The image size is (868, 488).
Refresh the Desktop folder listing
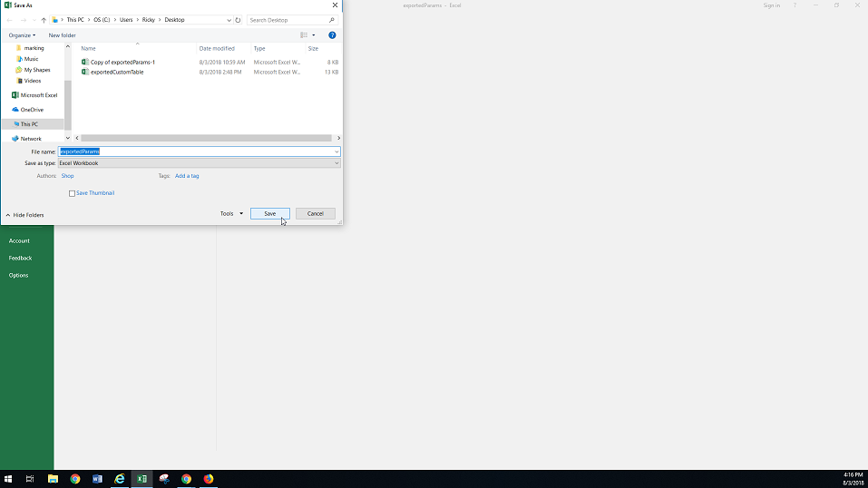click(238, 20)
